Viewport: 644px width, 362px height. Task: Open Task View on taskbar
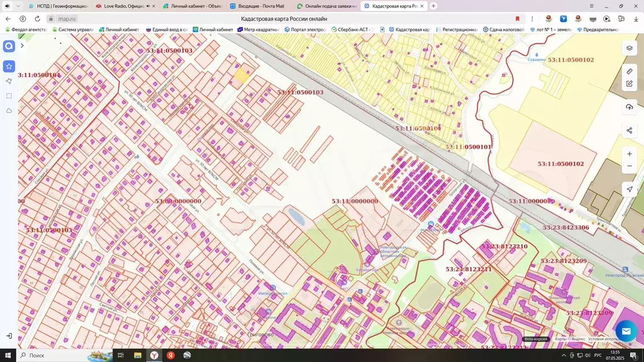coord(121,355)
